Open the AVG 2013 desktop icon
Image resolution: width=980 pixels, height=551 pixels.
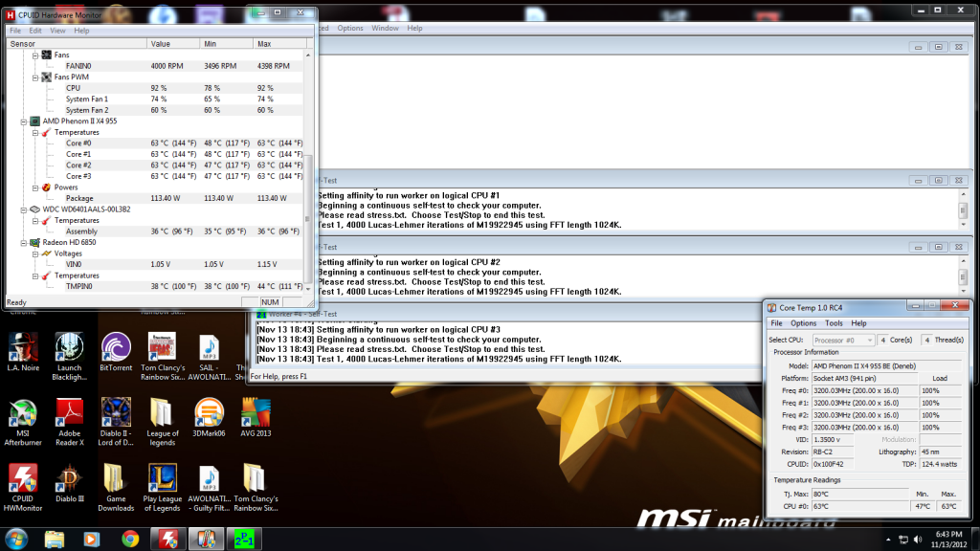point(256,417)
